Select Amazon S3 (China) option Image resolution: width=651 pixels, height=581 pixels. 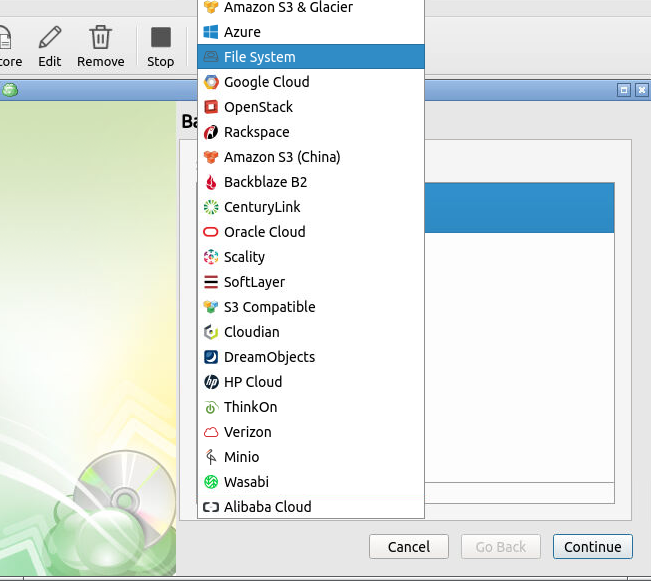click(x=311, y=157)
